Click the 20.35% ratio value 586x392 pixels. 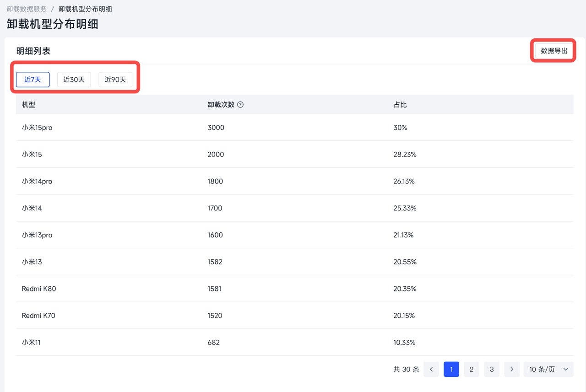(x=405, y=289)
